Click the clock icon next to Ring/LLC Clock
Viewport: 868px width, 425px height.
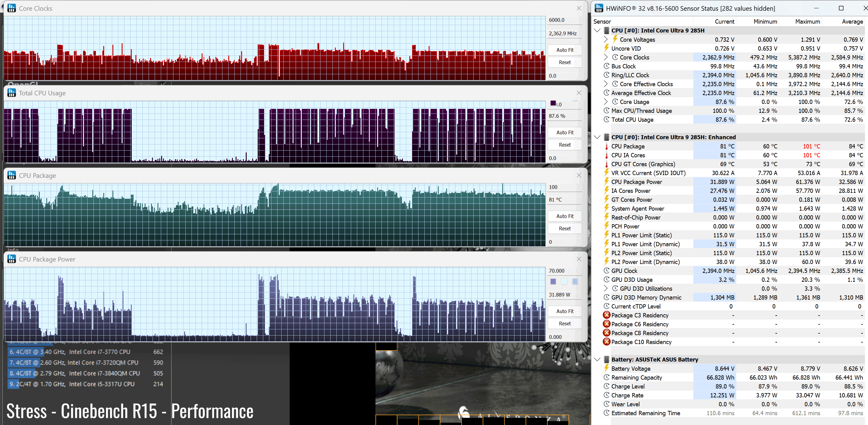point(607,75)
